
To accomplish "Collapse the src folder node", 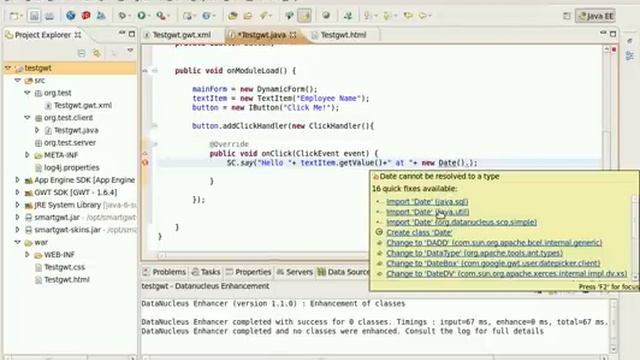I will 18,80.
